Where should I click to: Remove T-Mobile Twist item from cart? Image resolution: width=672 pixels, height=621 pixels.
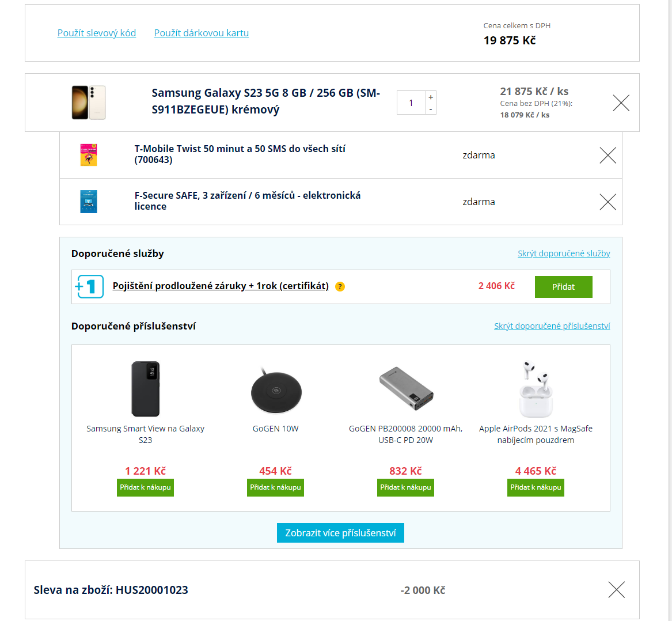(608, 156)
